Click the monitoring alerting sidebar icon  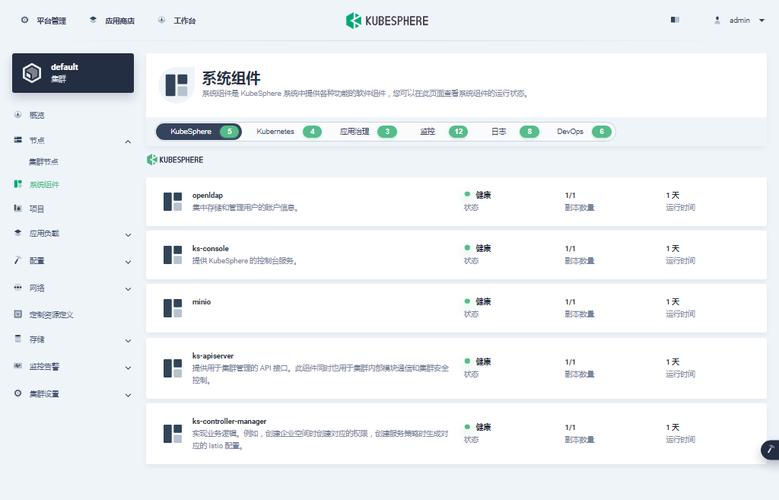point(18,366)
